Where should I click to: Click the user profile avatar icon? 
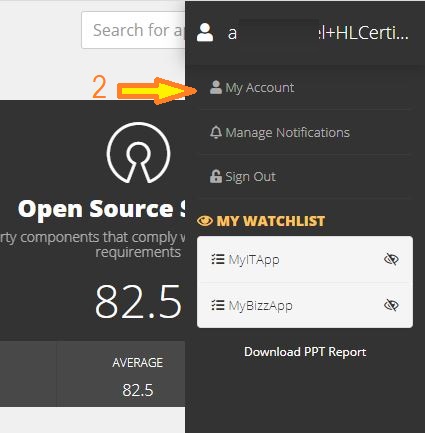click(x=205, y=32)
